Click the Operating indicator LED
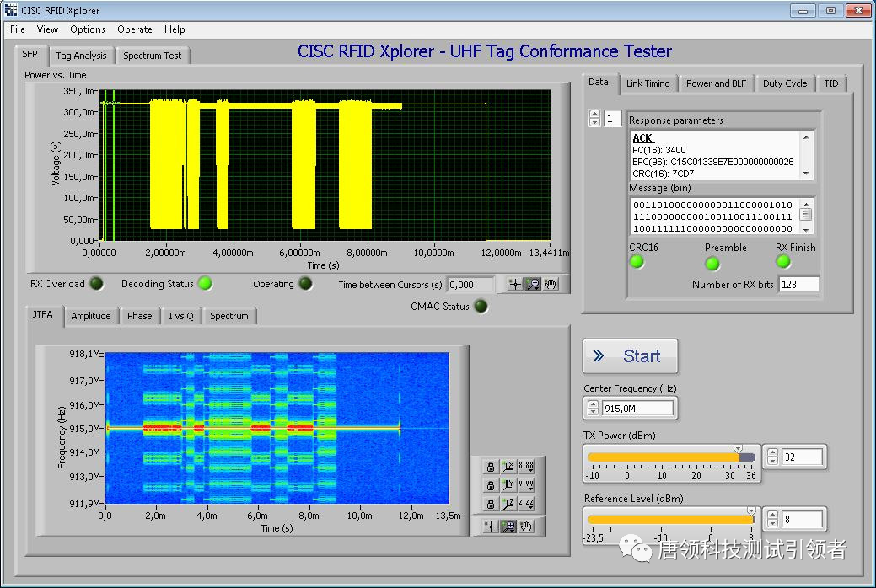Image resolution: width=876 pixels, height=588 pixels. (305, 284)
